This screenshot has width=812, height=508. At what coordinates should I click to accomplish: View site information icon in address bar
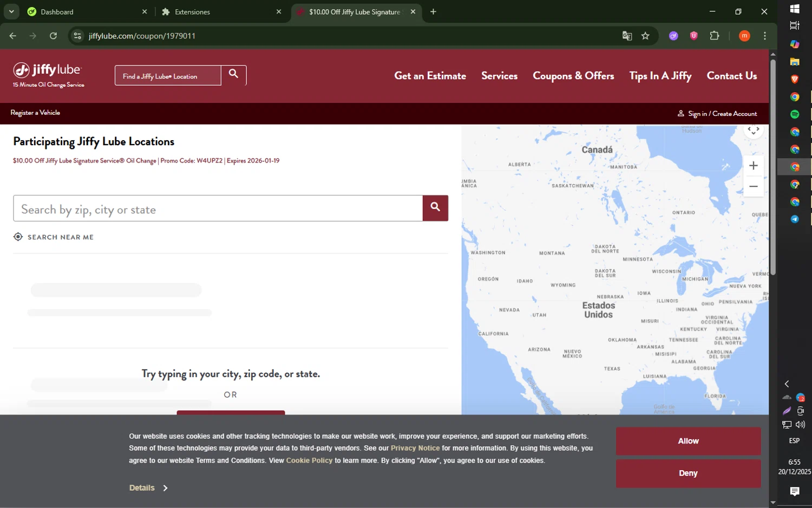[x=77, y=36]
